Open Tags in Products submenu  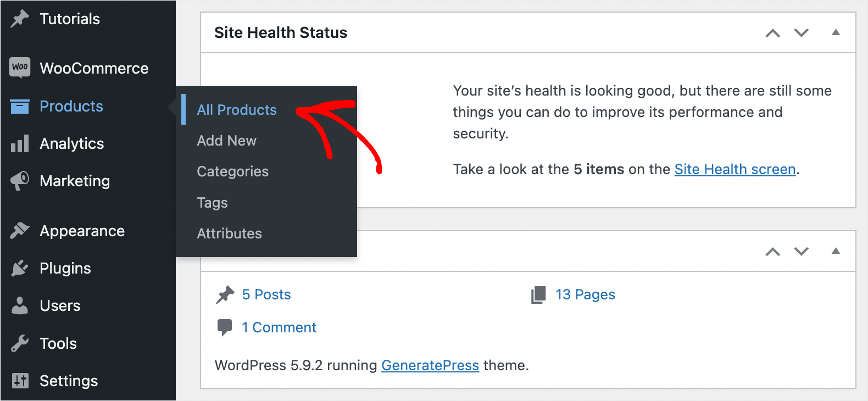tap(212, 203)
